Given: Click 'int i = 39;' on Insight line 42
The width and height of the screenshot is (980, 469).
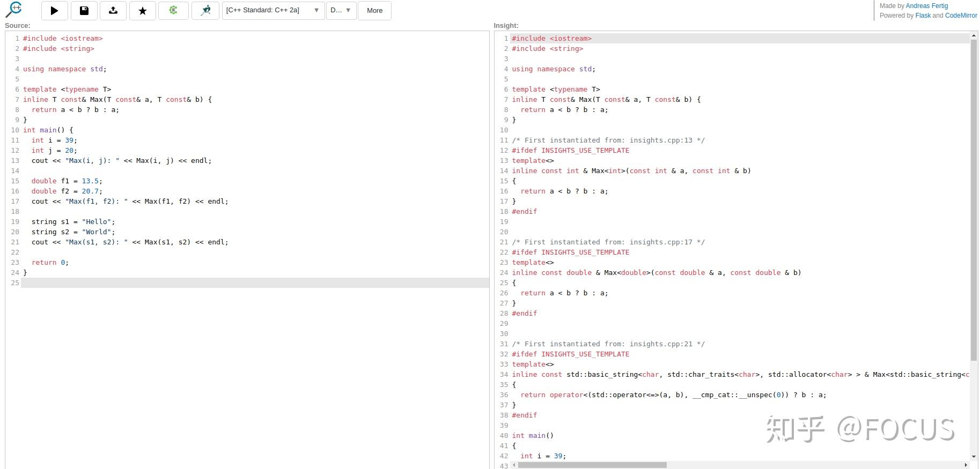Looking at the screenshot, I should 543,456.
